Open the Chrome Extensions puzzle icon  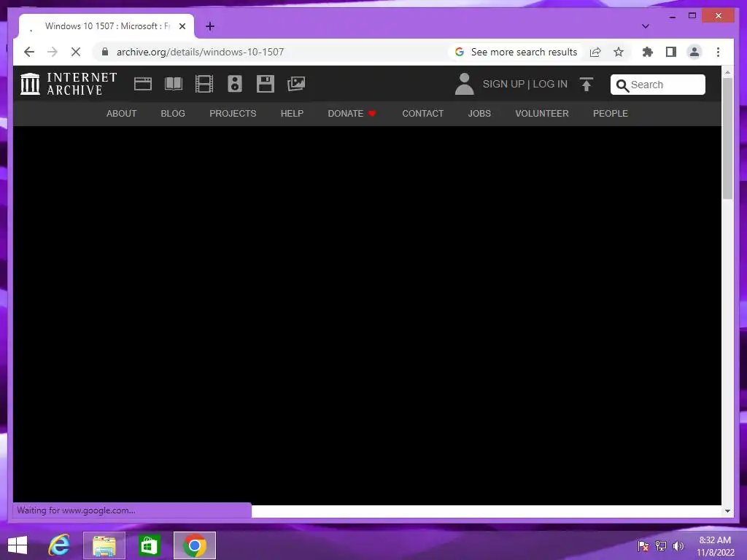click(x=648, y=52)
